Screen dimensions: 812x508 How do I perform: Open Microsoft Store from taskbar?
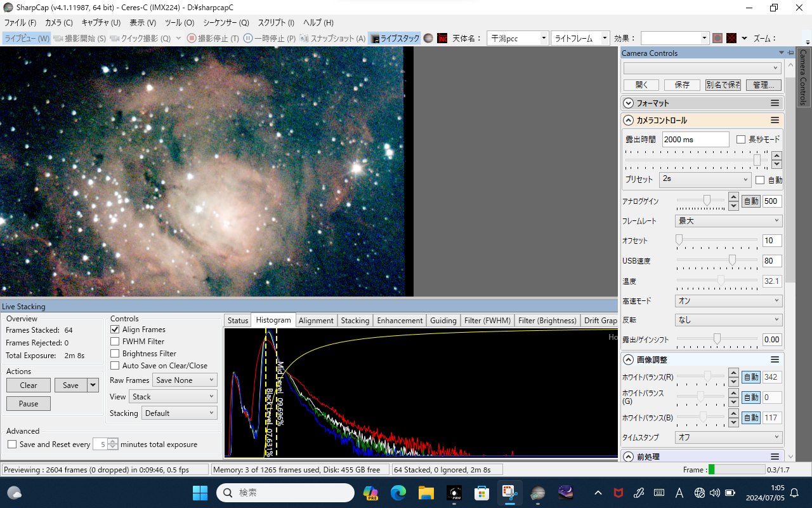(481, 493)
